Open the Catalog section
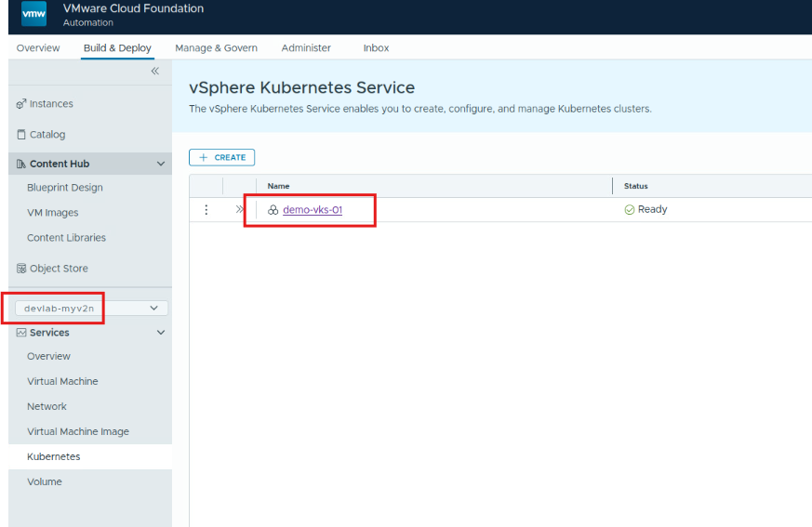 point(47,135)
